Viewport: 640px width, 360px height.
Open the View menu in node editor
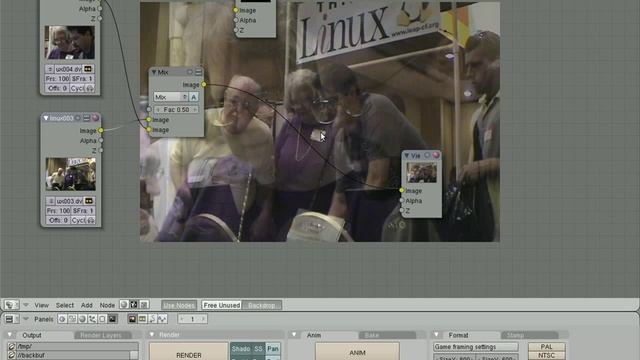coord(42,305)
